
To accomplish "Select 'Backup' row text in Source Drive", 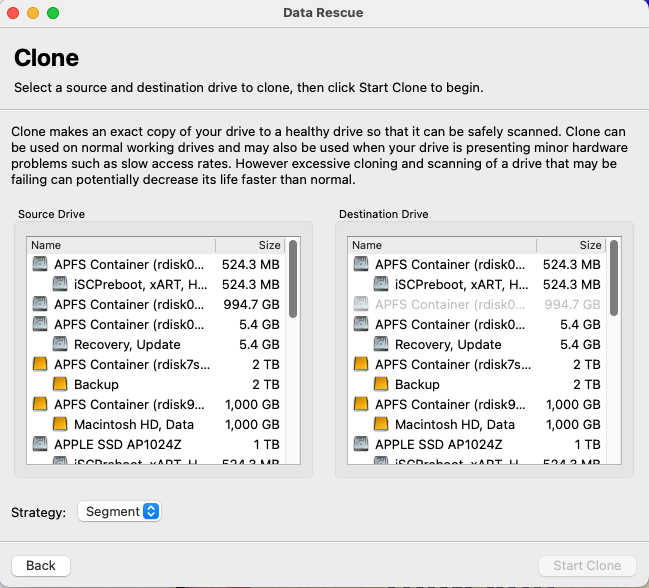I will click(96, 384).
